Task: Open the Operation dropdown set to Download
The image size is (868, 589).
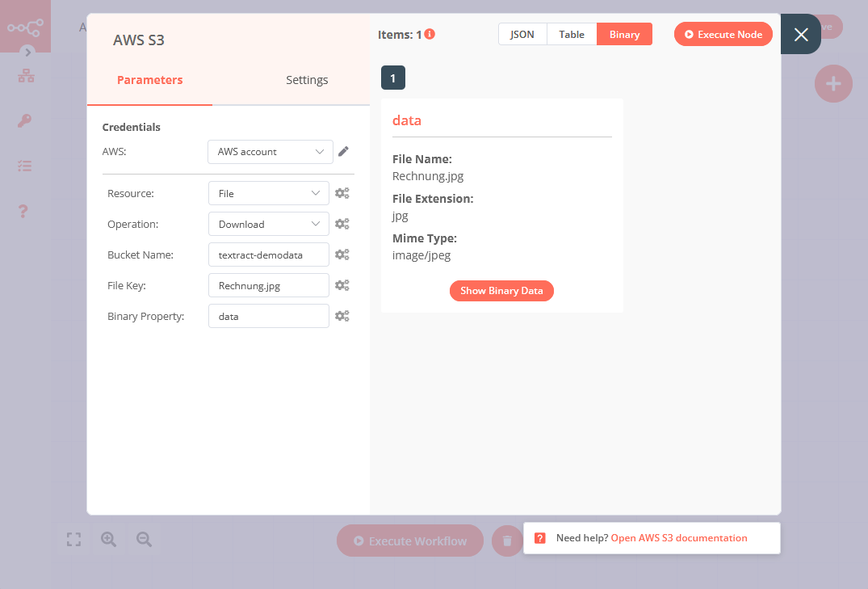Action: 268,225
